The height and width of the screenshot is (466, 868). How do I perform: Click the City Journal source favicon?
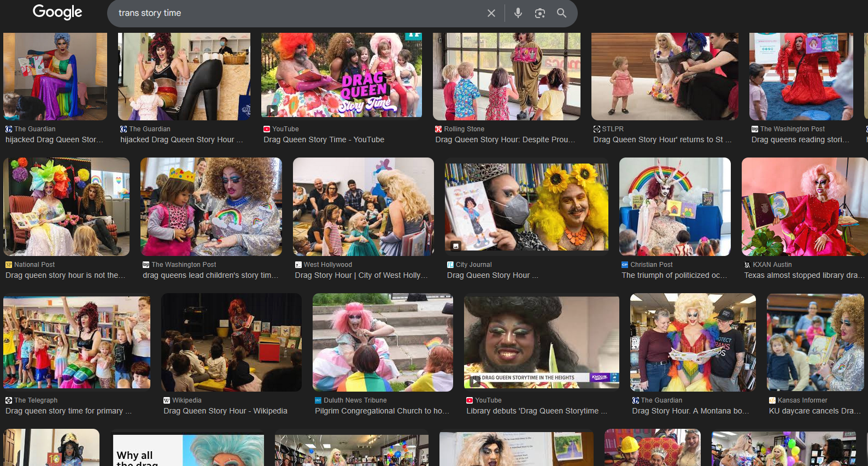(450, 265)
